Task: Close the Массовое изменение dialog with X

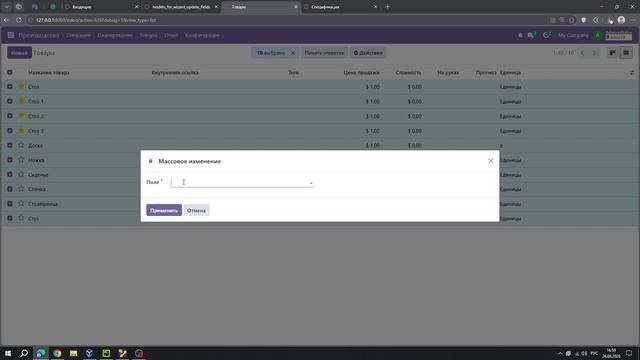Action: click(x=491, y=161)
